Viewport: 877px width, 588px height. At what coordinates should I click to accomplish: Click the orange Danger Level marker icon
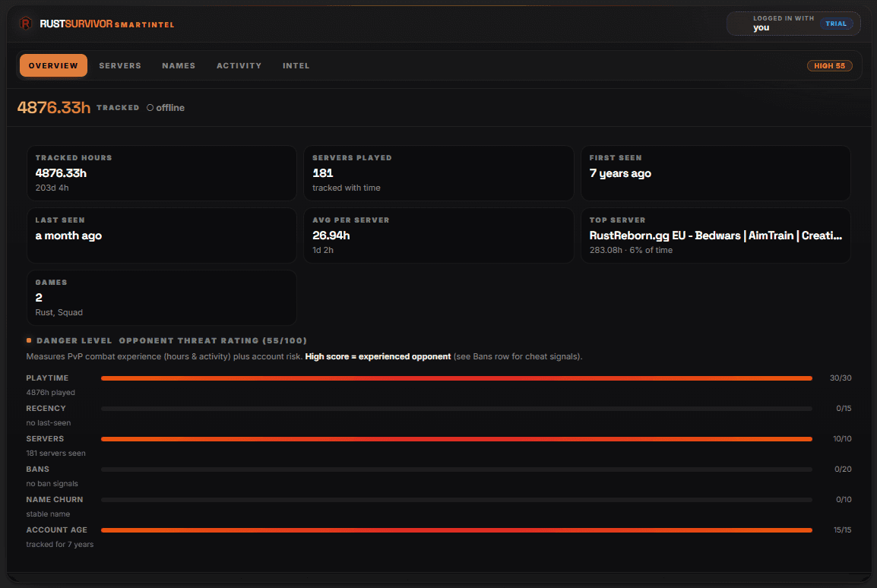pos(29,340)
